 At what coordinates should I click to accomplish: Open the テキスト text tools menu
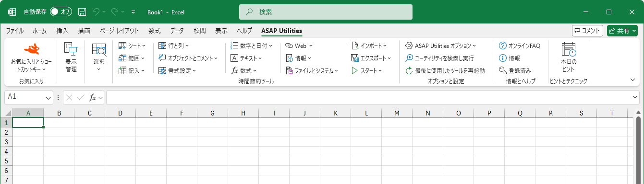click(246, 58)
